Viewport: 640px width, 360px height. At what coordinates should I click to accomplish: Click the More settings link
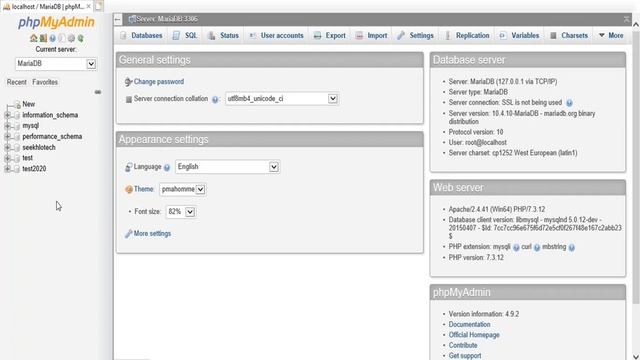coord(152,234)
